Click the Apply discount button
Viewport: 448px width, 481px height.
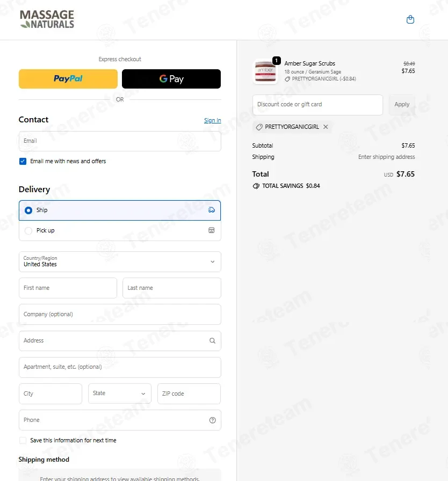[402, 105]
